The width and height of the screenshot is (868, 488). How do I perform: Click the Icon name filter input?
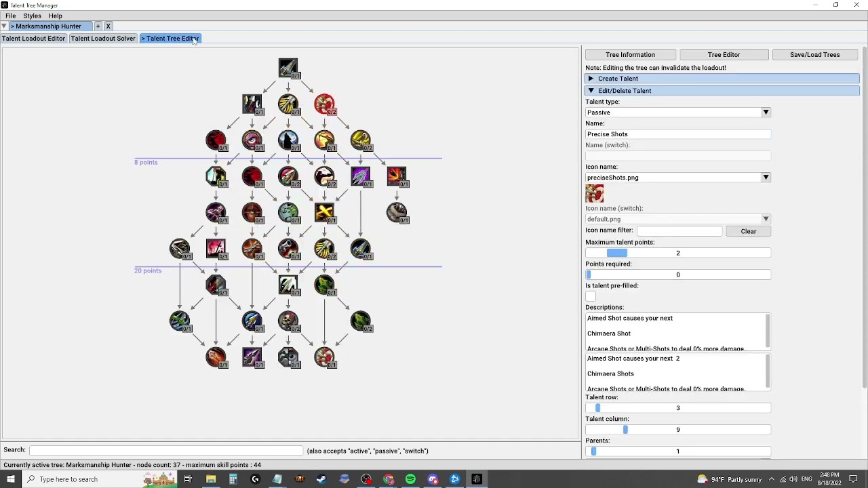pyautogui.click(x=679, y=232)
